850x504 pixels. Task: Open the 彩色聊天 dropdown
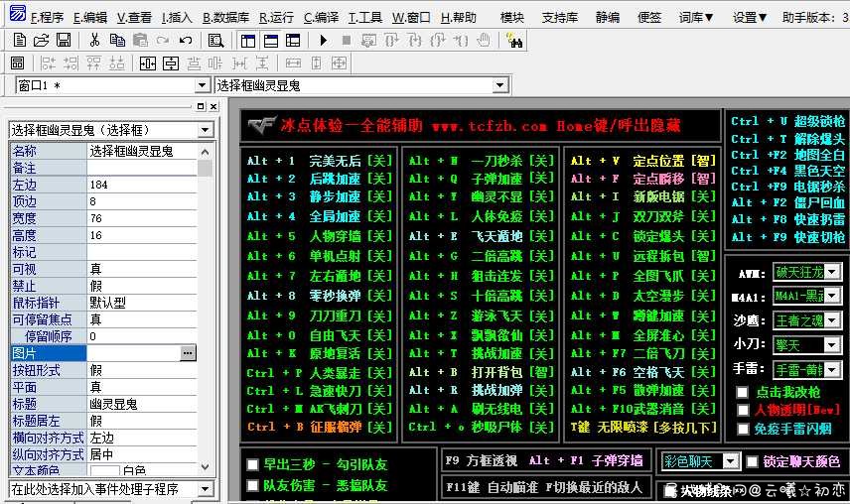click(731, 461)
